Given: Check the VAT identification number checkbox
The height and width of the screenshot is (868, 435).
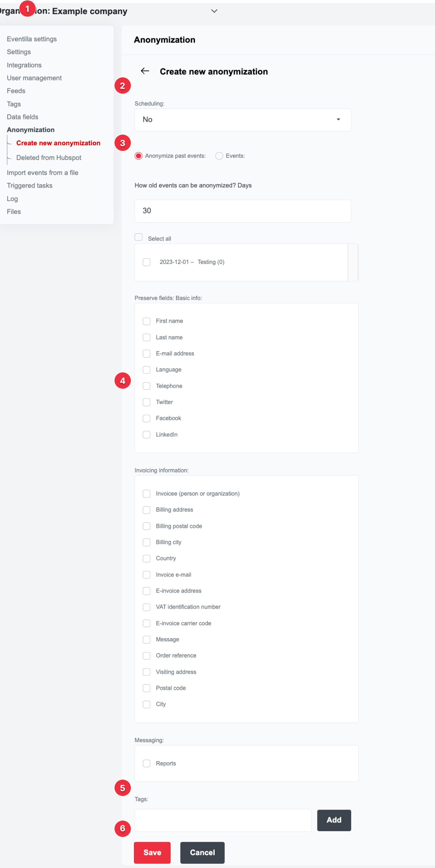Looking at the screenshot, I should [147, 607].
